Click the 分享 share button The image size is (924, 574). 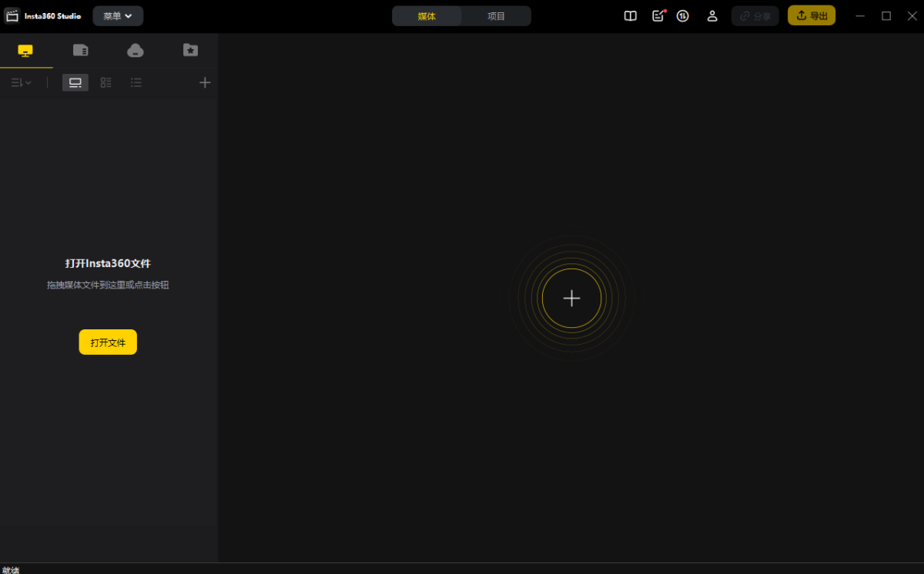click(x=755, y=16)
